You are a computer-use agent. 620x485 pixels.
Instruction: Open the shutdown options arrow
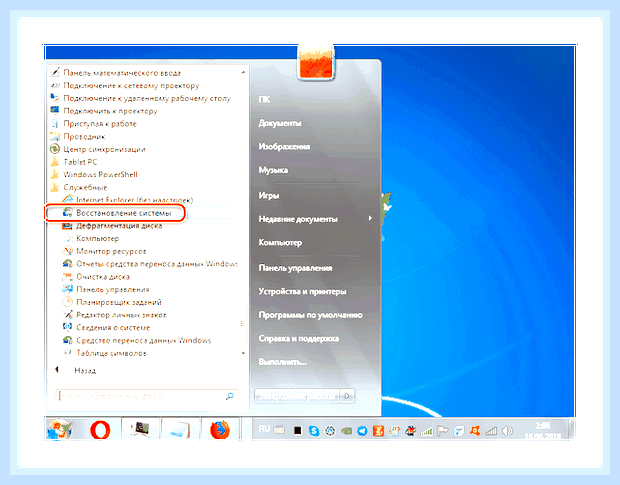pyautogui.click(x=348, y=396)
